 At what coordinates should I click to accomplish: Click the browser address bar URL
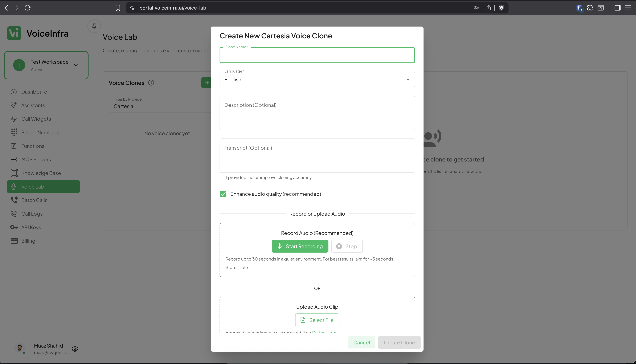pyautogui.click(x=173, y=8)
